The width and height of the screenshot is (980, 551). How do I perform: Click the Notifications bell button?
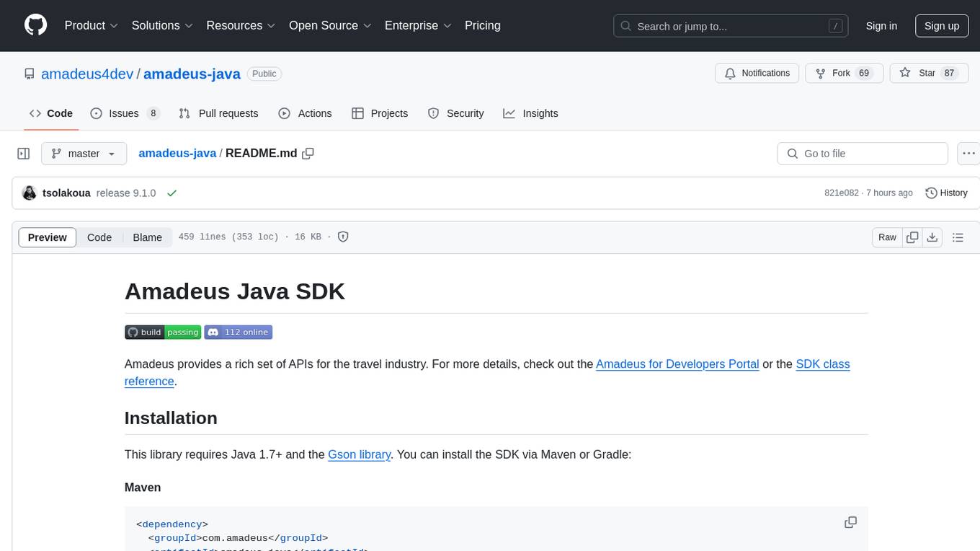pos(757,73)
